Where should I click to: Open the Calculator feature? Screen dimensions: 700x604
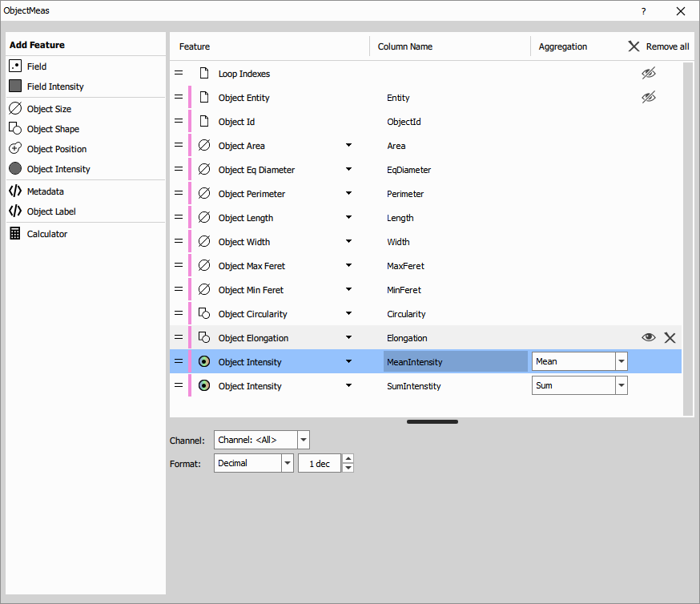pos(46,233)
